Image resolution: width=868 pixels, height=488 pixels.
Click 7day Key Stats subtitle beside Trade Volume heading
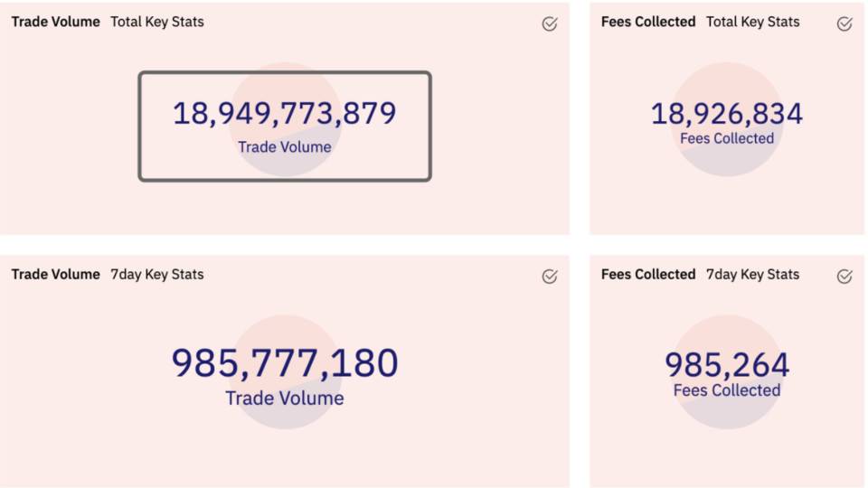(x=157, y=275)
